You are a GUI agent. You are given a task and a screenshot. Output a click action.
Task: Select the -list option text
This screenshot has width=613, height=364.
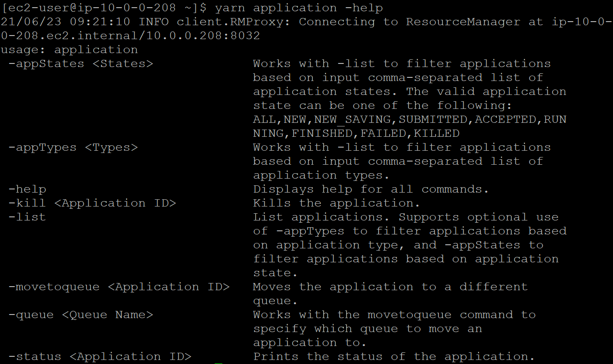tap(26, 217)
